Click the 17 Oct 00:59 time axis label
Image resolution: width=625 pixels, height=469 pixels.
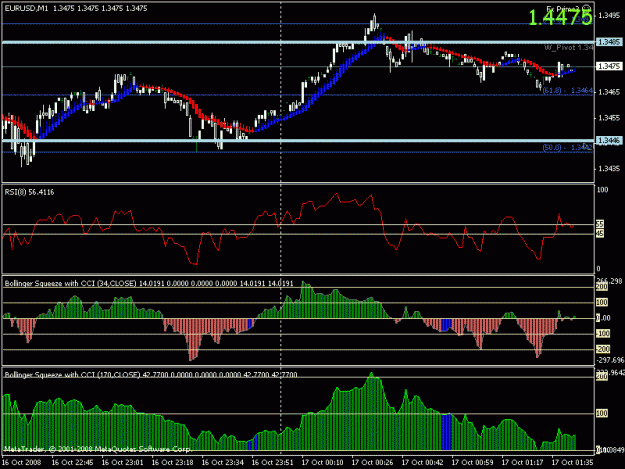pos(472,463)
